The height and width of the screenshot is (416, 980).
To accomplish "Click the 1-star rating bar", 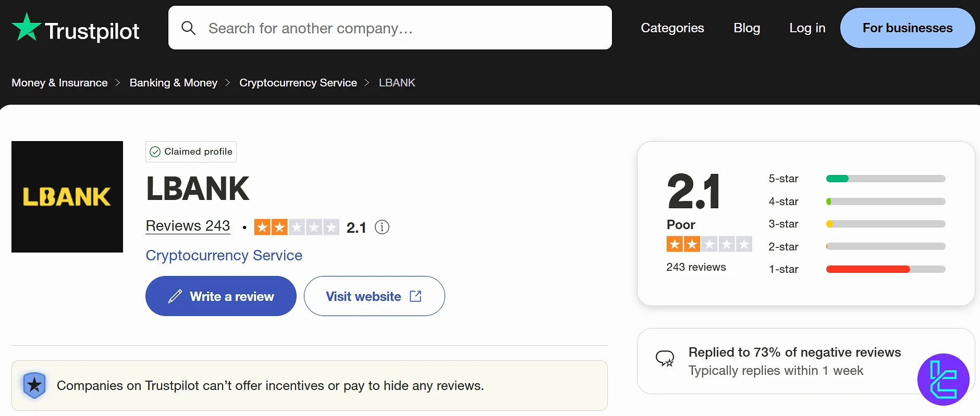I will (885, 269).
